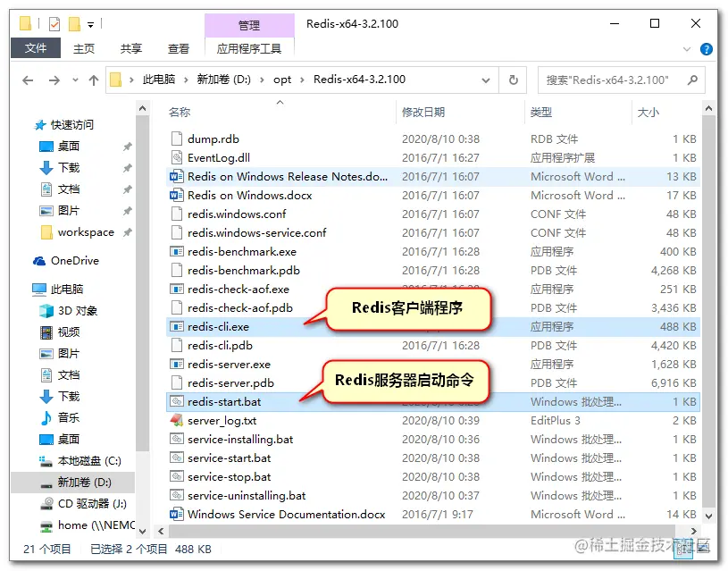Screen dimensions: 728x571
Task: Click the service-installing.bat batch icon
Action: pyautogui.click(x=177, y=439)
